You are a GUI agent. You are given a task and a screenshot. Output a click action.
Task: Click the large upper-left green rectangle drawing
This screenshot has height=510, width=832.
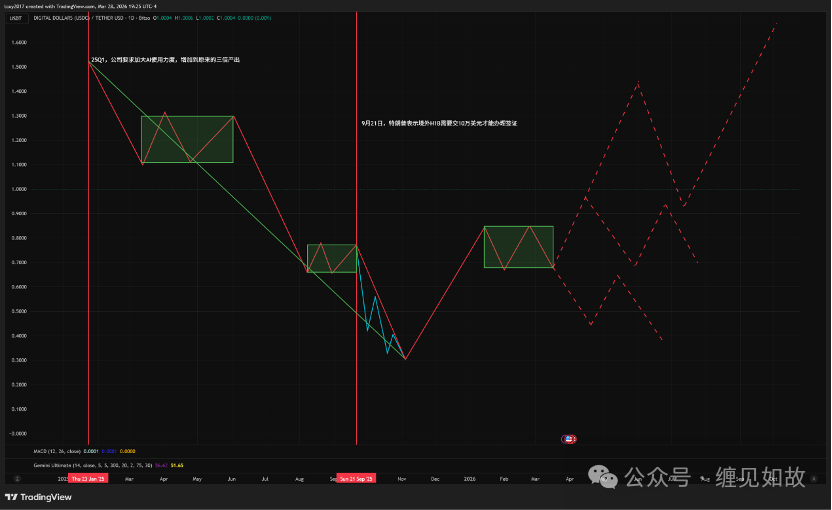187,139
